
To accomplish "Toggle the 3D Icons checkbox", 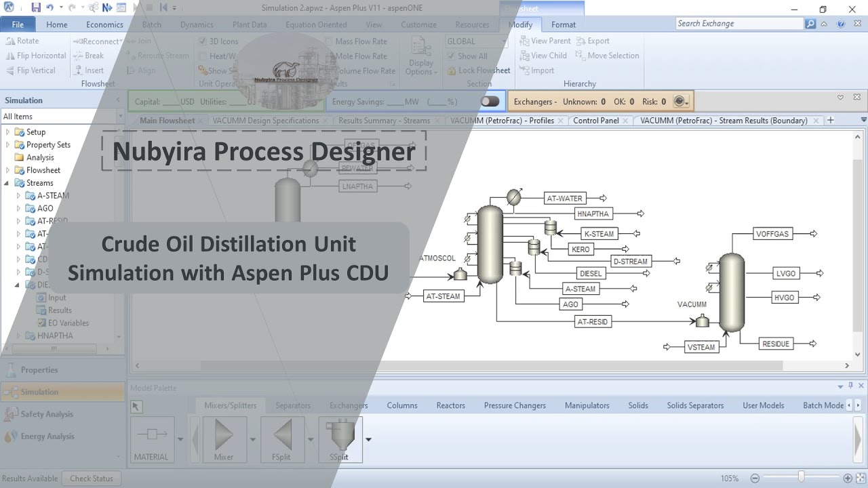I will 203,41.
